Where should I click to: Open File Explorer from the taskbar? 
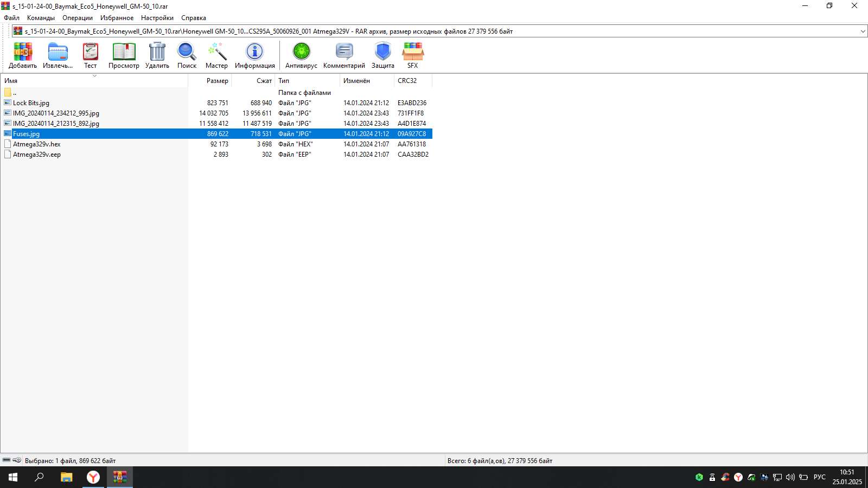pyautogui.click(x=66, y=477)
